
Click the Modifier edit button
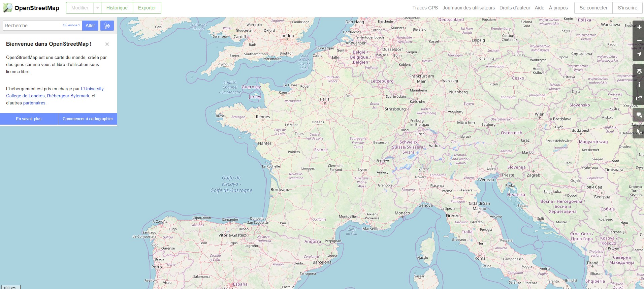click(x=80, y=8)
